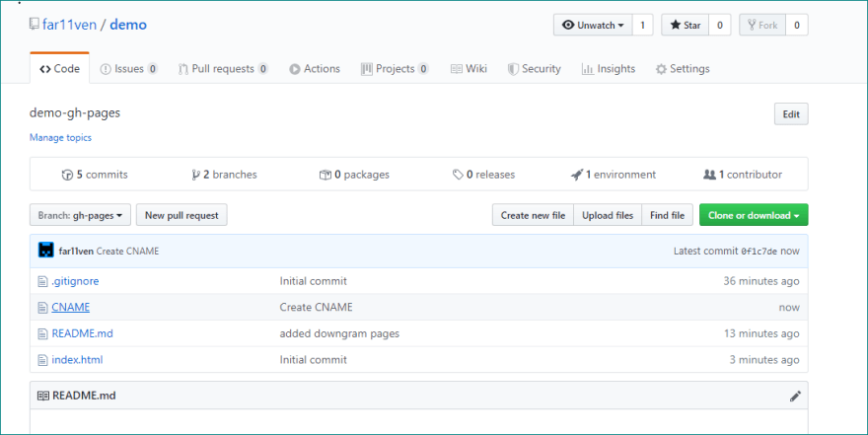Image resolution: width=868 pixels, height=435 pixels.
Task: Open the Issues tab
Action: (x=128, y=69)
